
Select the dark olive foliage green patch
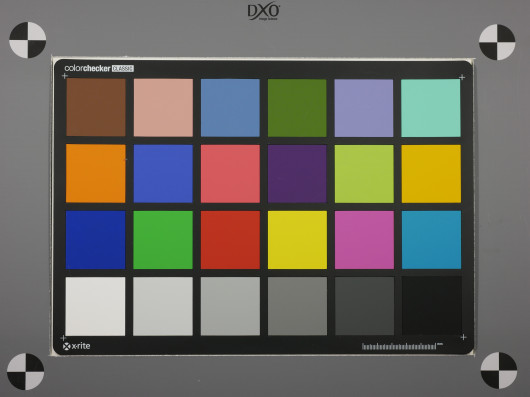pos(297,108)
